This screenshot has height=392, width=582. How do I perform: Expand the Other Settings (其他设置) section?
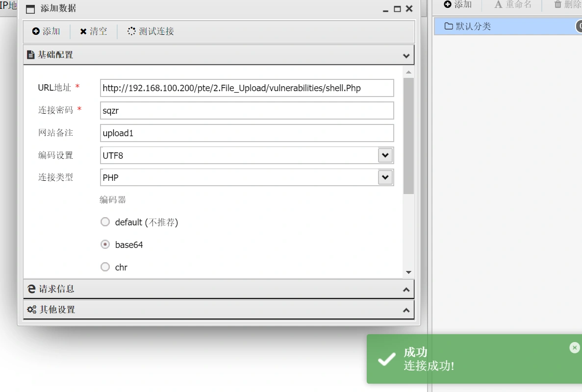(219, 310)
